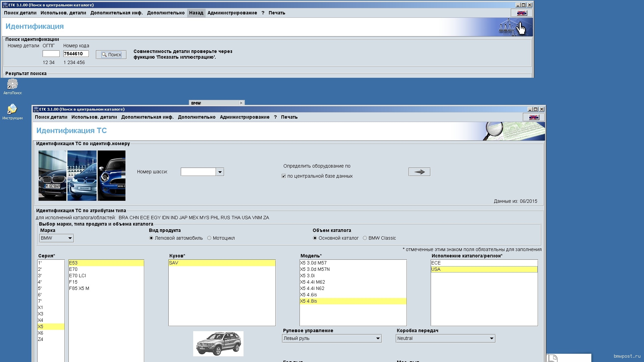
Task: Select the Мотоцикл radio button
Action: [x=209, y=238]
